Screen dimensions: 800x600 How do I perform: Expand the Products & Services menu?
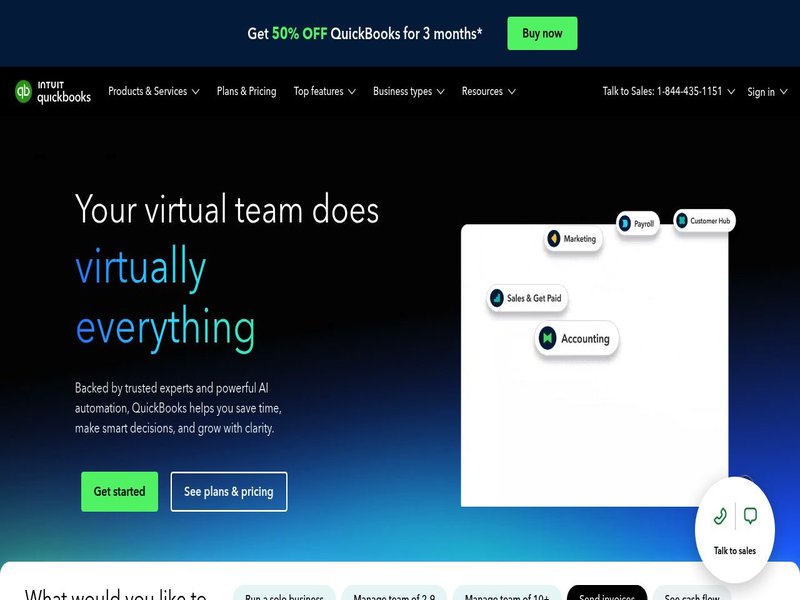pos(153,91)
